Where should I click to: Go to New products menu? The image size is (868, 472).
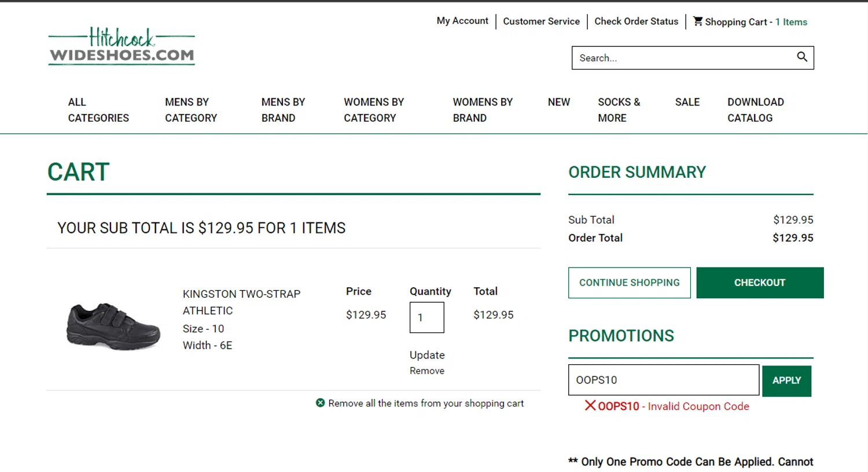559,103
